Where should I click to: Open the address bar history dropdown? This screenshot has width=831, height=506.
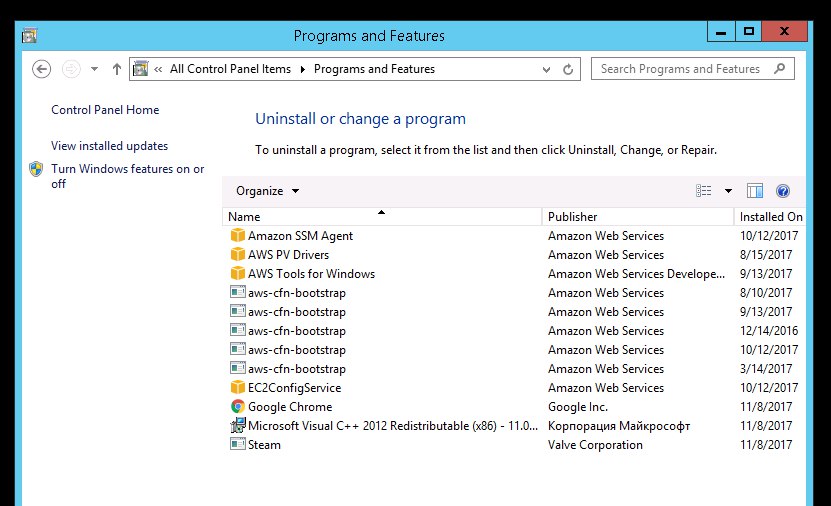click(x=546, y=69)
